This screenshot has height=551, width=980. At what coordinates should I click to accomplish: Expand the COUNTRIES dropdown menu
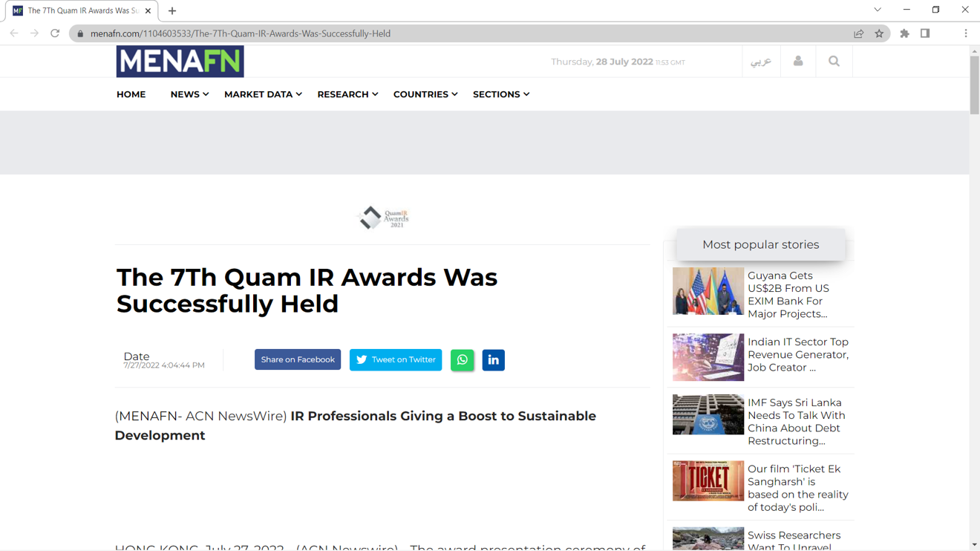425,94
